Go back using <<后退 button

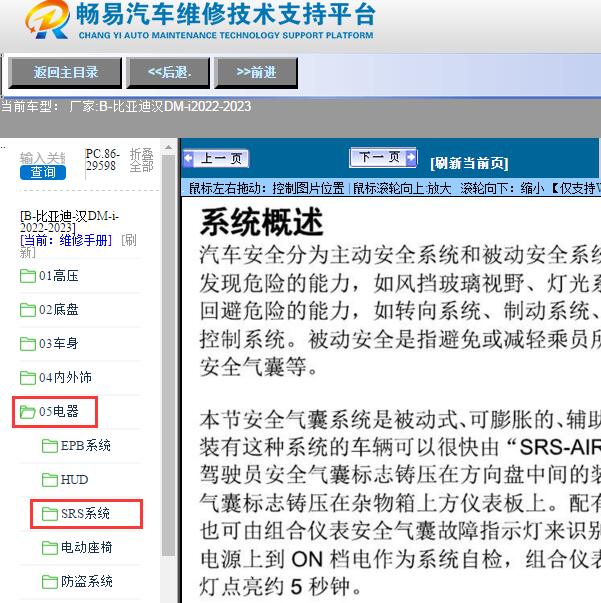click(169, 72)
